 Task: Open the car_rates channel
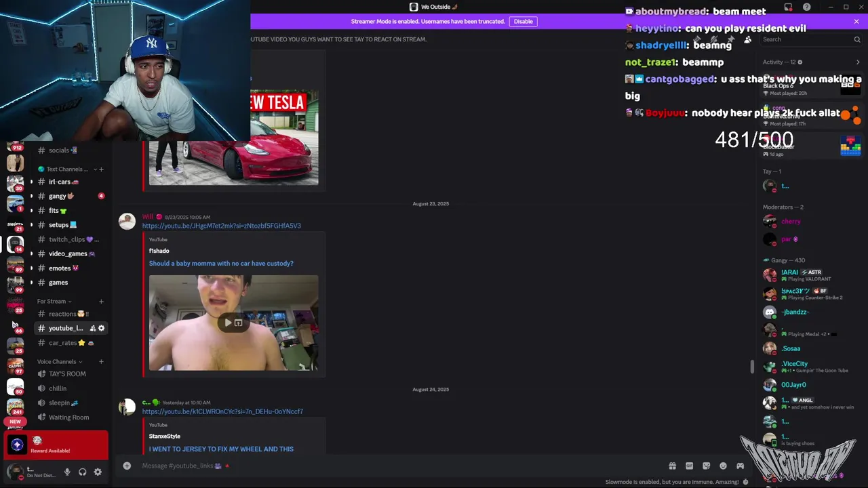[71, 343]
